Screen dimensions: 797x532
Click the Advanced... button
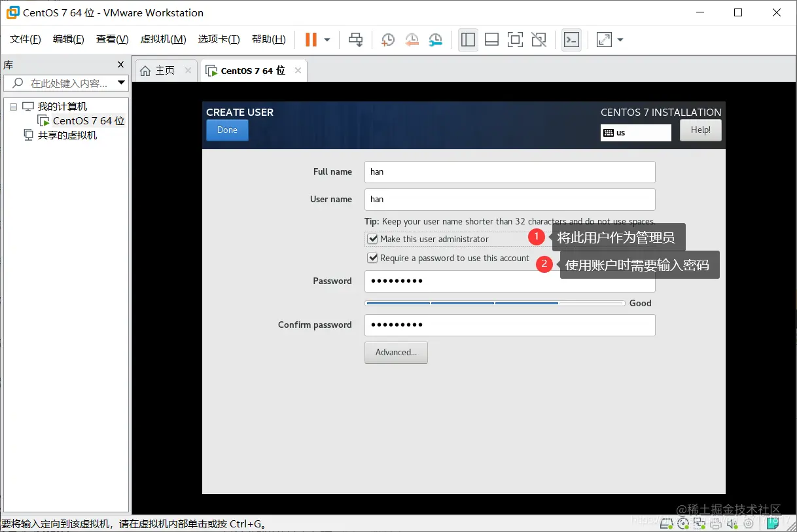396,352
